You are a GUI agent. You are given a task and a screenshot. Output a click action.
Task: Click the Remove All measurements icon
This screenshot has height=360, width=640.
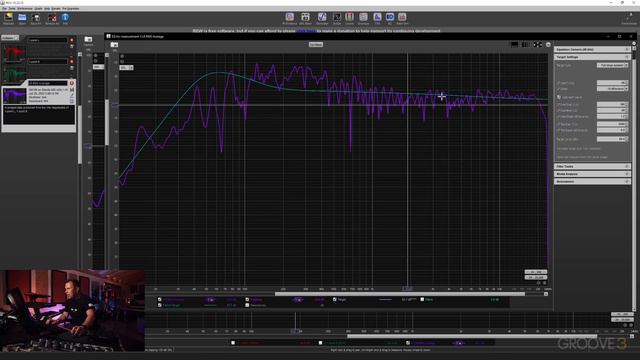point(52,17)
